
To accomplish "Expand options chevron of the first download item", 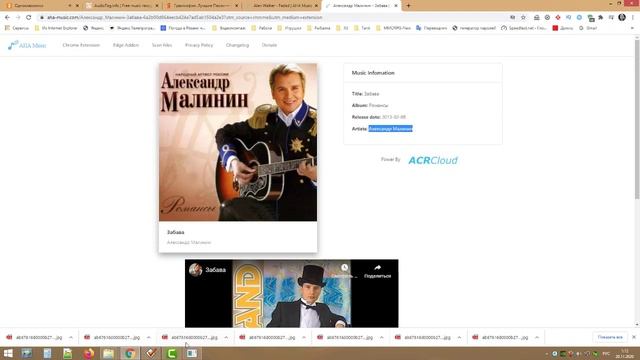I will click(71, 338).
